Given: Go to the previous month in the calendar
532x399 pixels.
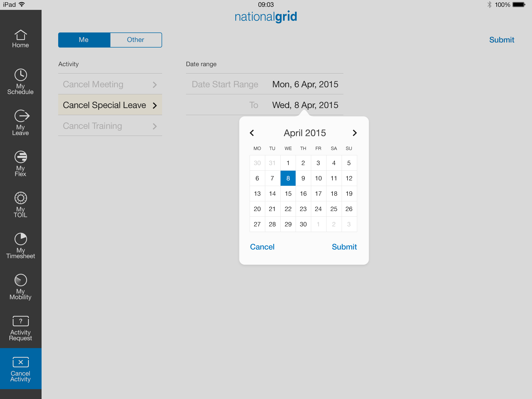Looking at the screenshot, I should coord(252,133).
